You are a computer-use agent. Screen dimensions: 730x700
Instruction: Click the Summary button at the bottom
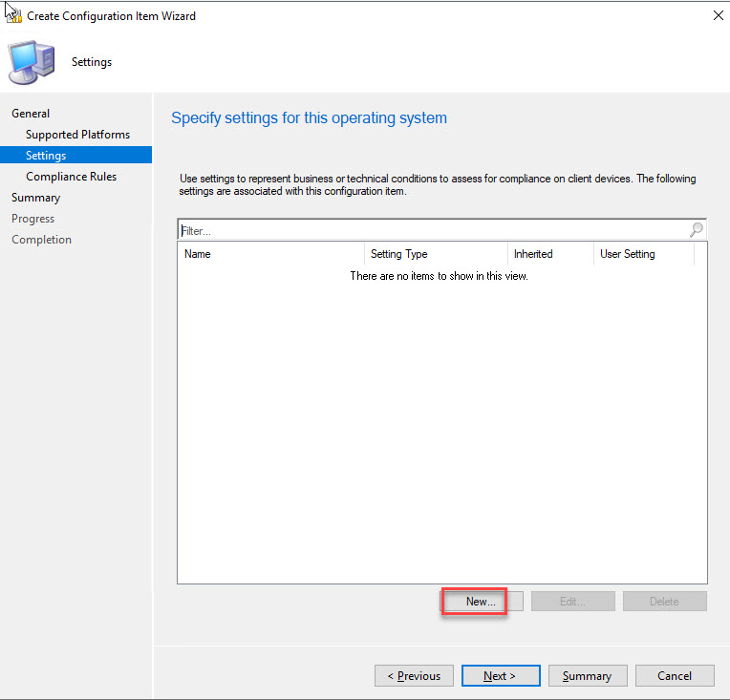[587, 676]
